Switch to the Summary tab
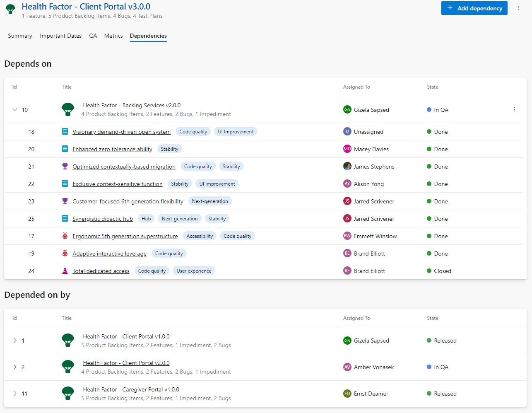This screenshot has width=532, height=413. [19, 36]
